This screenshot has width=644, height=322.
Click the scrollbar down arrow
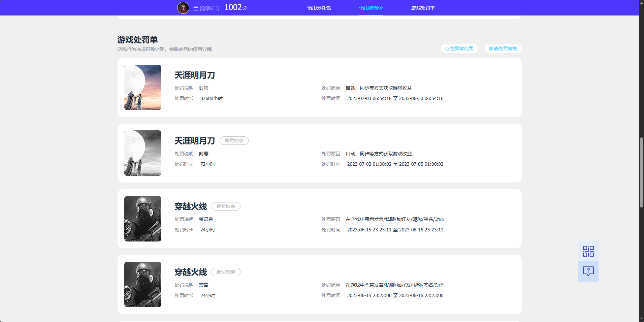[641, 319]
